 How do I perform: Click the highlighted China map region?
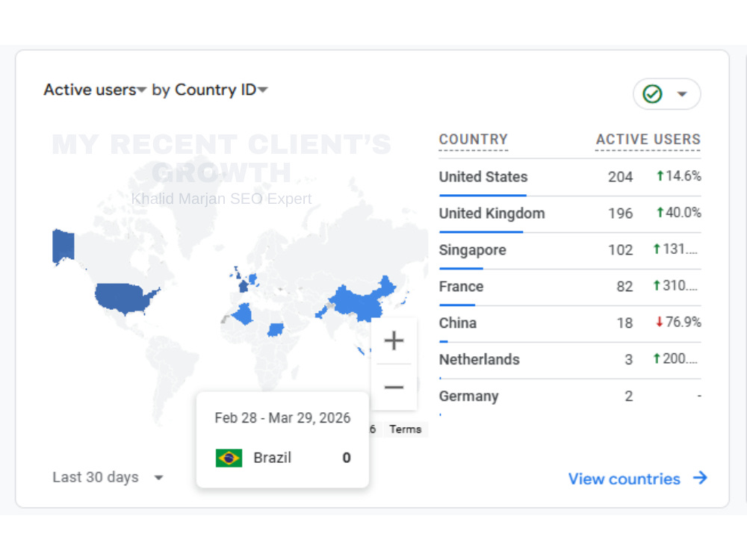363,302
